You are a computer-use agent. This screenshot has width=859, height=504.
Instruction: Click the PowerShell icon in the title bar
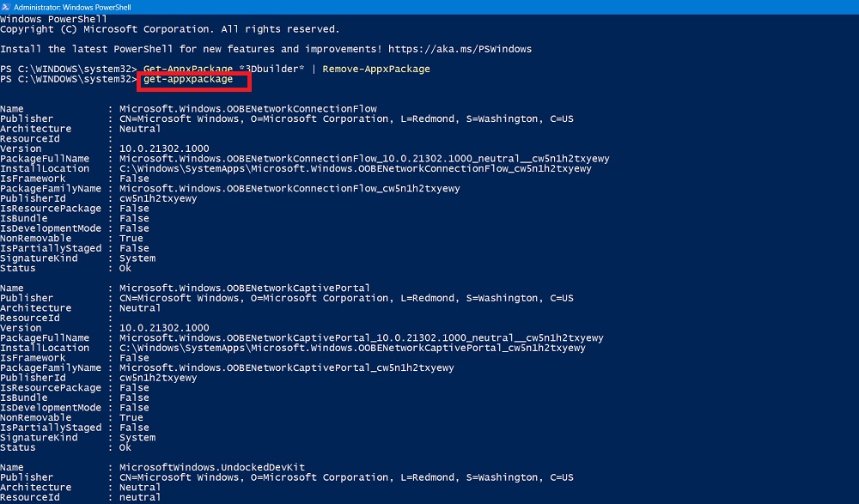(7, 6)
